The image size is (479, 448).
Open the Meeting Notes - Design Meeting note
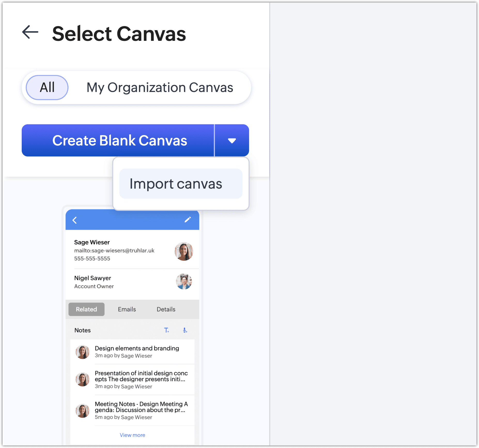pos(141,407)
